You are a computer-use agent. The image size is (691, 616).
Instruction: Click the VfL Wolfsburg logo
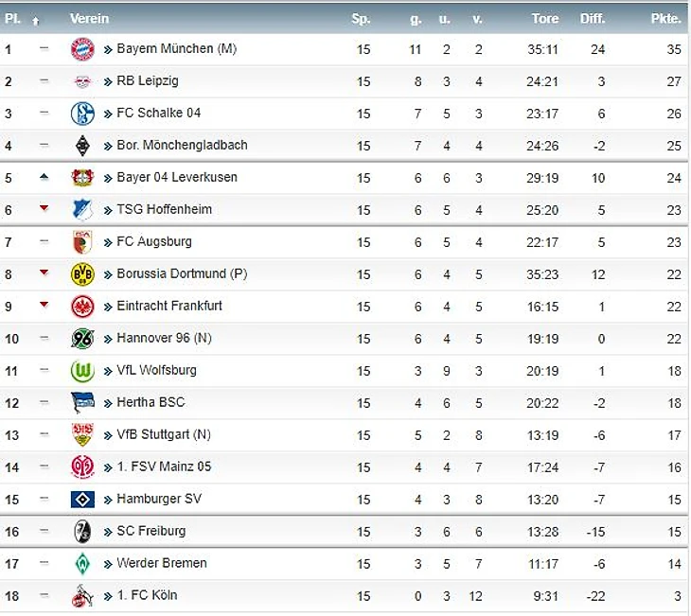coord(83,371)
